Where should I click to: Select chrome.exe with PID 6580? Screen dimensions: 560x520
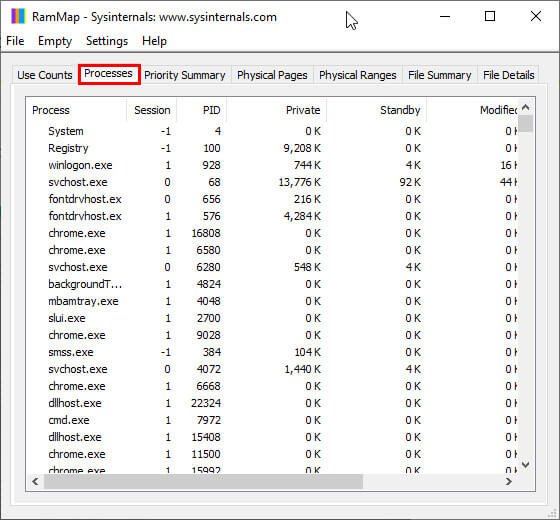272,250
